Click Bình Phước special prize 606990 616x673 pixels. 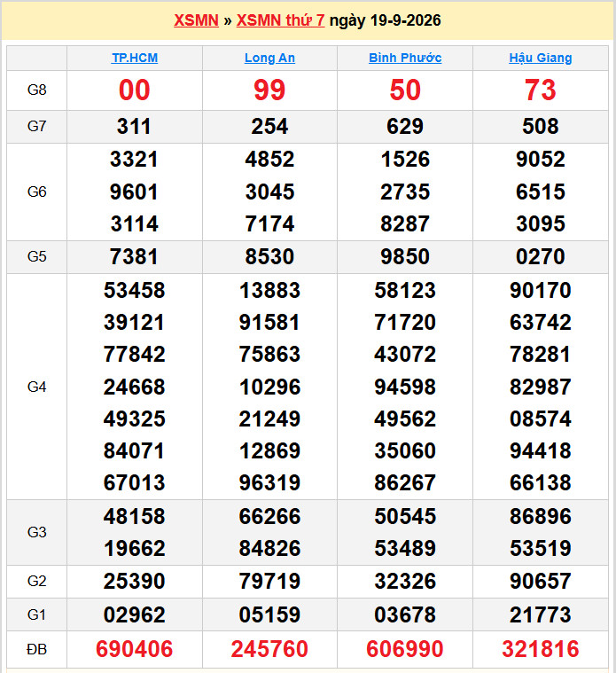tap(405, 648)
